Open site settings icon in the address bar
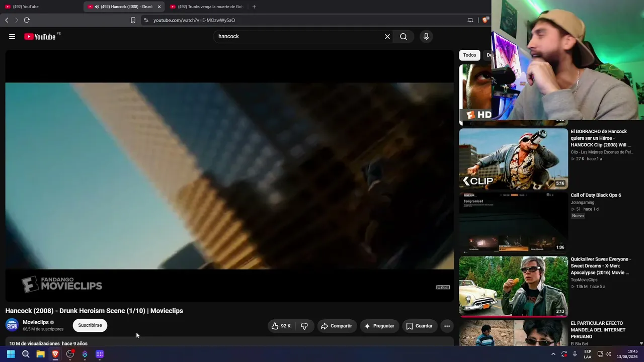644x362 pixels. [x=146, y=20]
